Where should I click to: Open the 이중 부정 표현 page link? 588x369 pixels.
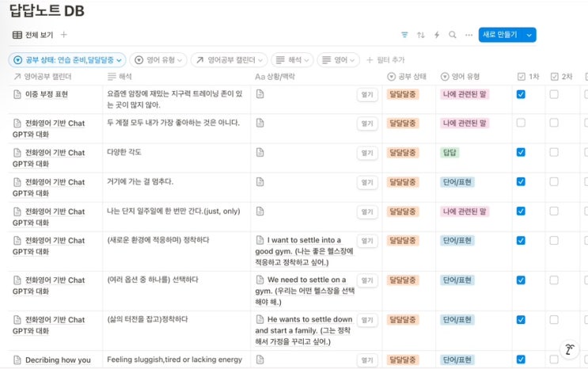click(x=47, y=94)
